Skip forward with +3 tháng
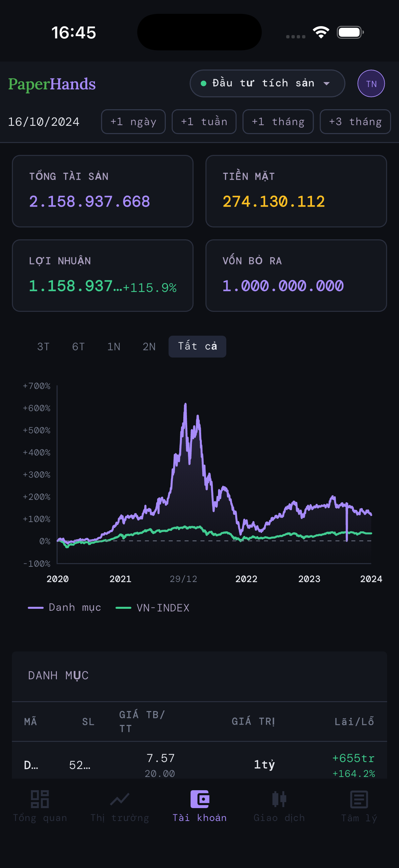399x868 pixels. coord(355,121)
